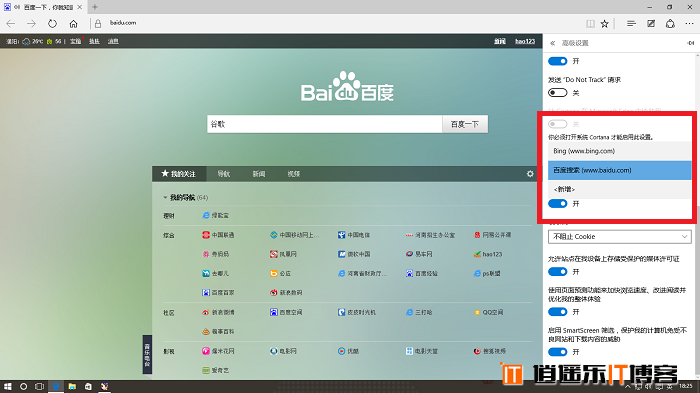Turn off the topmost enabled toggle in settings
Viewport: 700px width, 393px height.
pos(557,61)
